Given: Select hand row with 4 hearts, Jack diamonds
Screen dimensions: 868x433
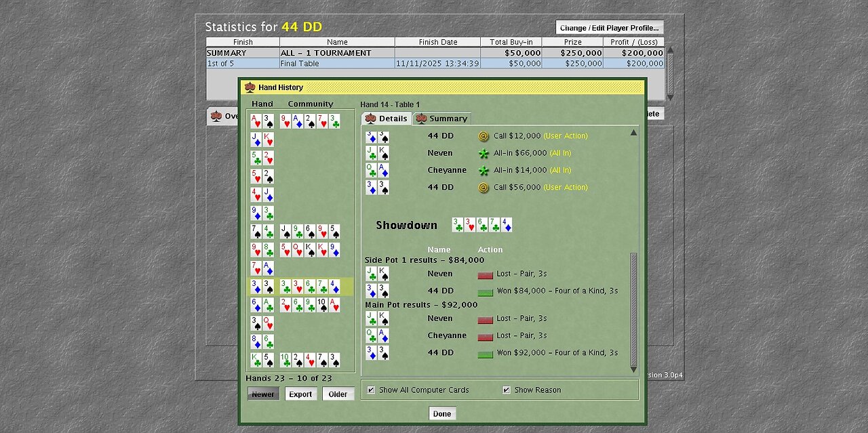Looking at the screenshot, I should coord(300,194).
